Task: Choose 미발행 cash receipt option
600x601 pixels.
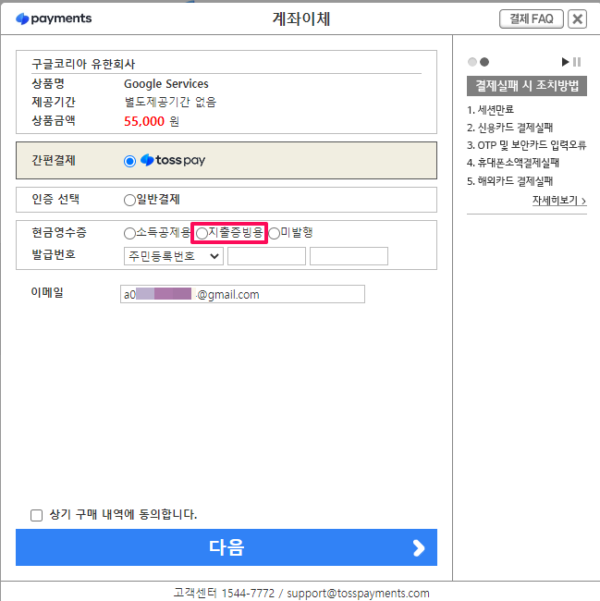Action: point(274,233)
